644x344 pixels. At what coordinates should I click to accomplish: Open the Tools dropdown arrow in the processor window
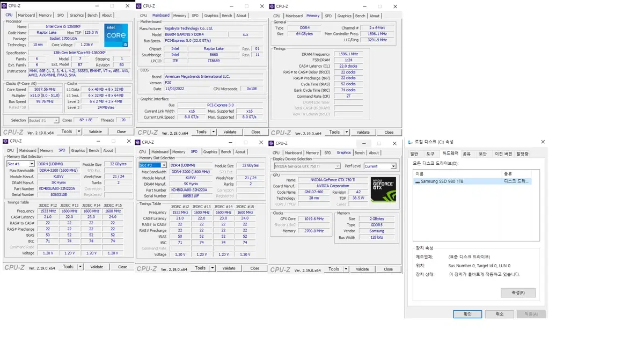(x=80, y=131)
